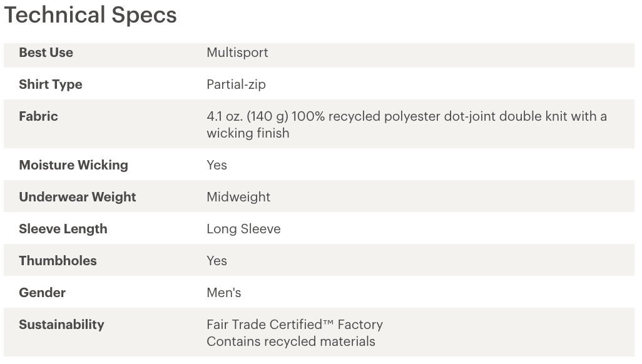Click the Technical Specs heading
This screenshot has height=364, width=642.
91,15
